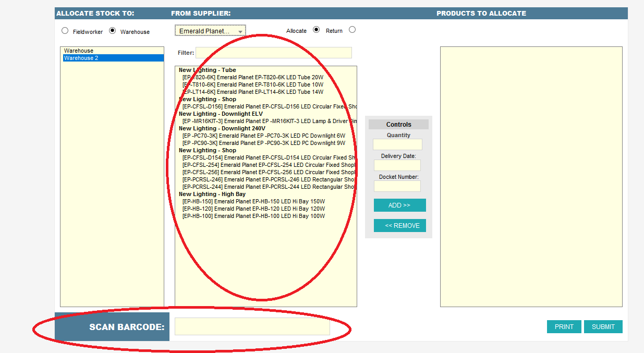Viewport: 644px width, 353px height.
Task: Click the Quantity input field
Action: click(397, 144)
